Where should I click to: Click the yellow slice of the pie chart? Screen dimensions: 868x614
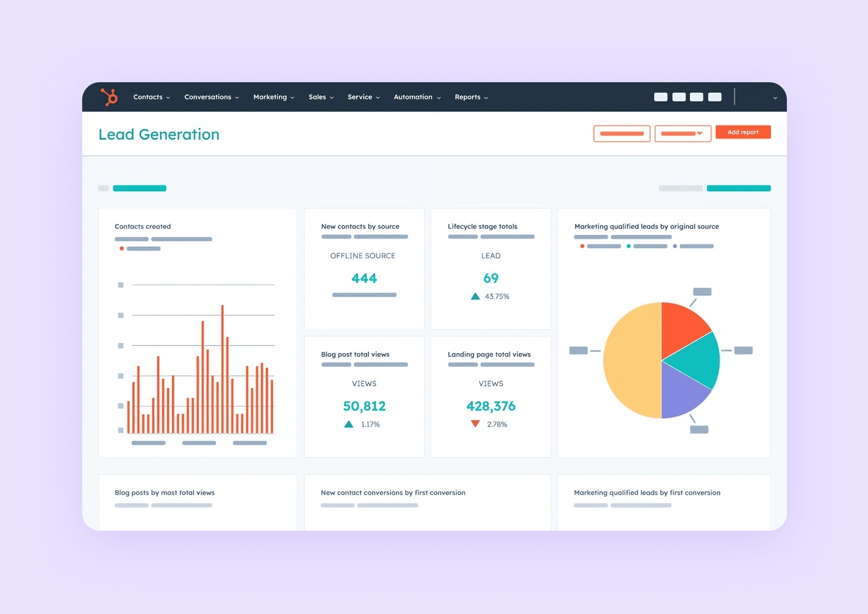coord(631,360)
